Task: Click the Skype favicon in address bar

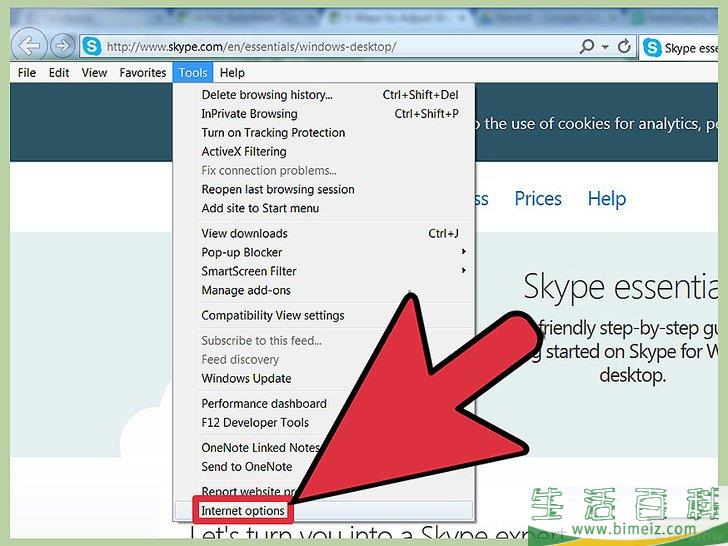Action: [92, 46]
